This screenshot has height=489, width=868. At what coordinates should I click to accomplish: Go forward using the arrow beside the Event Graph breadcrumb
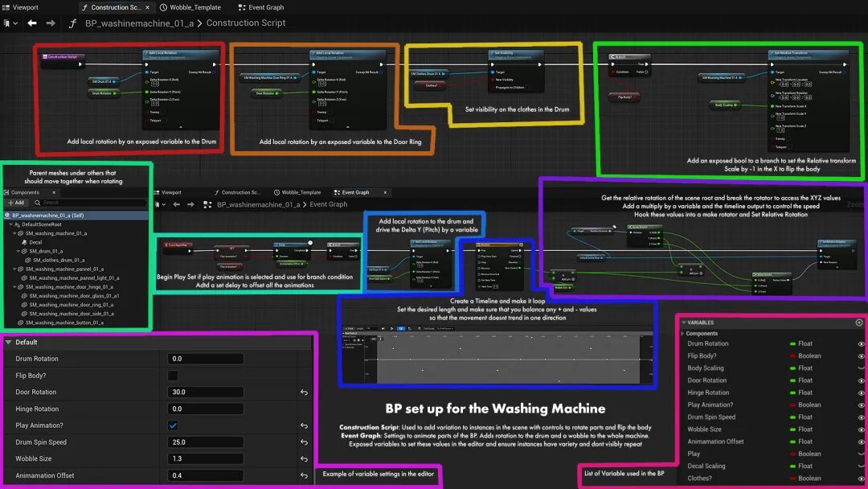190,204
